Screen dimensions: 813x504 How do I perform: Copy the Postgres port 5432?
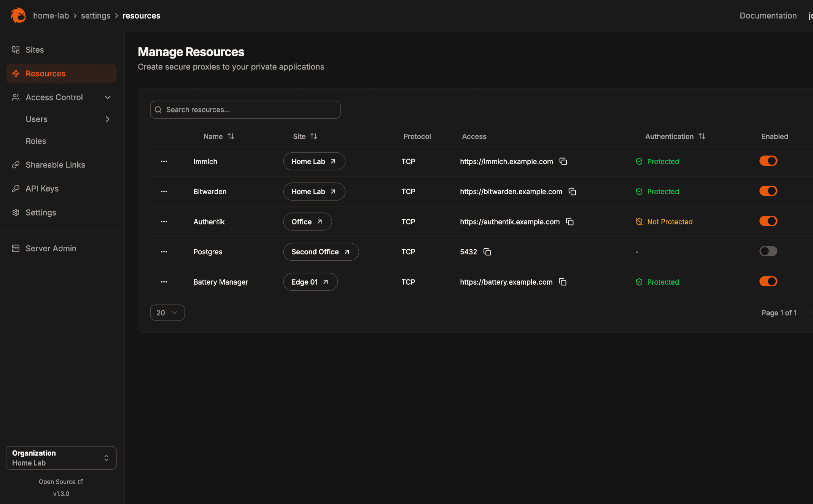coord(487,252)
